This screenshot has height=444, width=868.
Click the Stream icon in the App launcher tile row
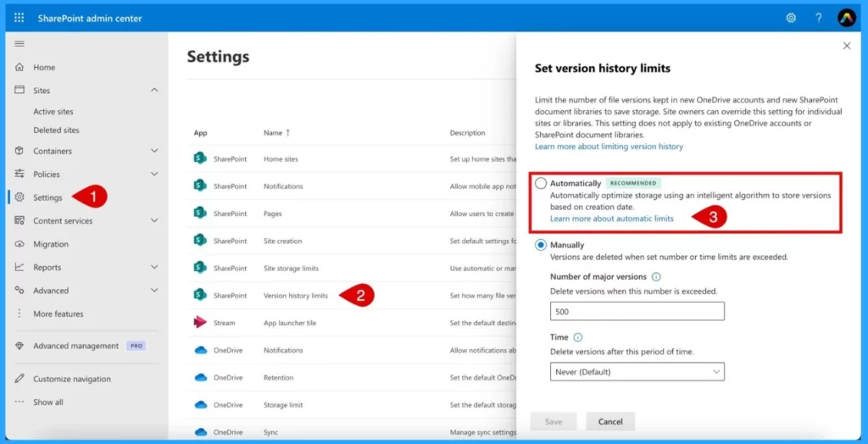coord(200,322)
